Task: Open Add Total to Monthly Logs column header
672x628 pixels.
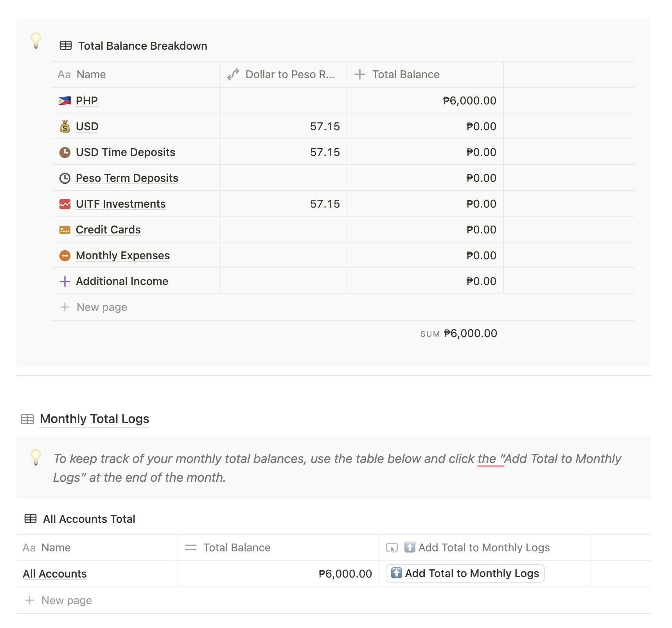Action: [x=485, y=547]
